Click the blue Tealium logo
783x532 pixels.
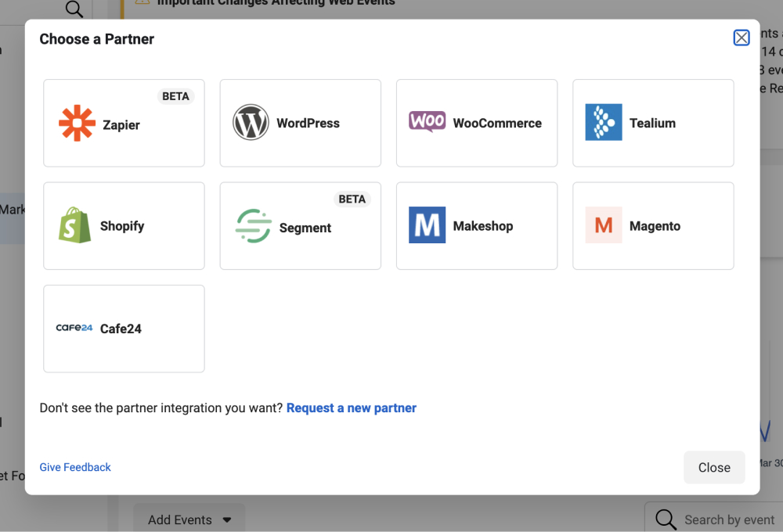pos(604,122)
